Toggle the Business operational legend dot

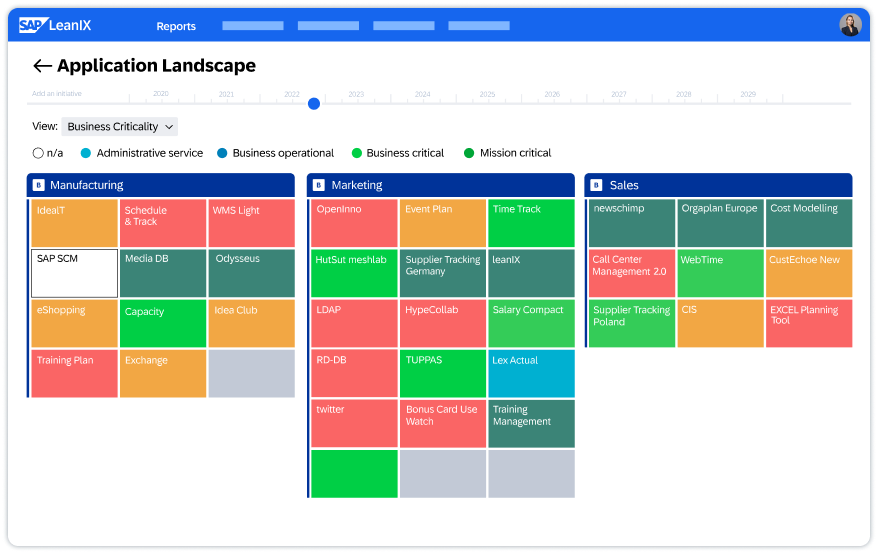[x=222, y=153]
